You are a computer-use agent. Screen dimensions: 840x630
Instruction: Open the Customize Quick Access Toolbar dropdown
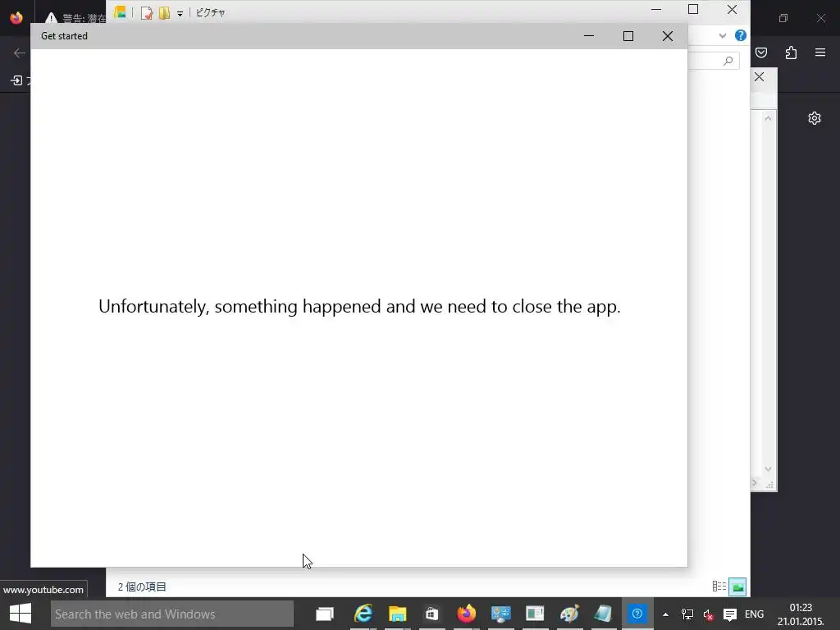[x=180, y=13]
